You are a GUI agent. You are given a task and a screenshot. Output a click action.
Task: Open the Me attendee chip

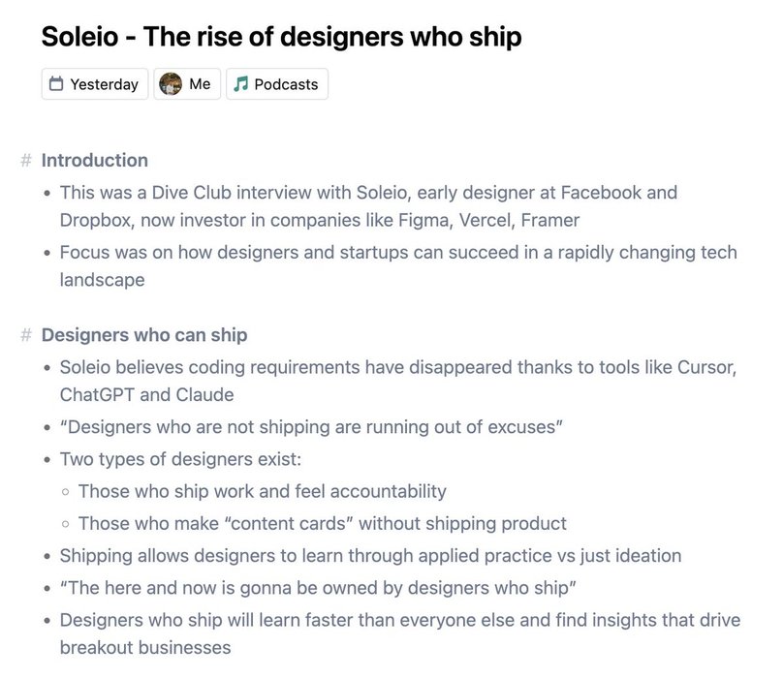pos(187,84)
